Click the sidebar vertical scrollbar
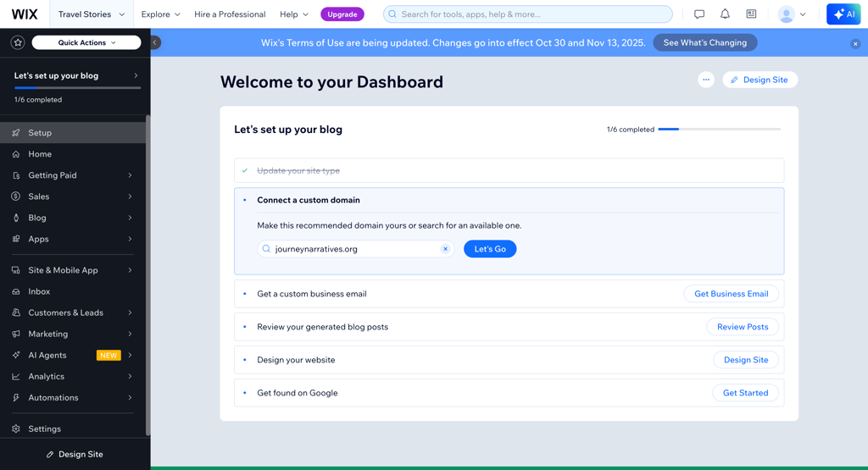 point(147,275)
